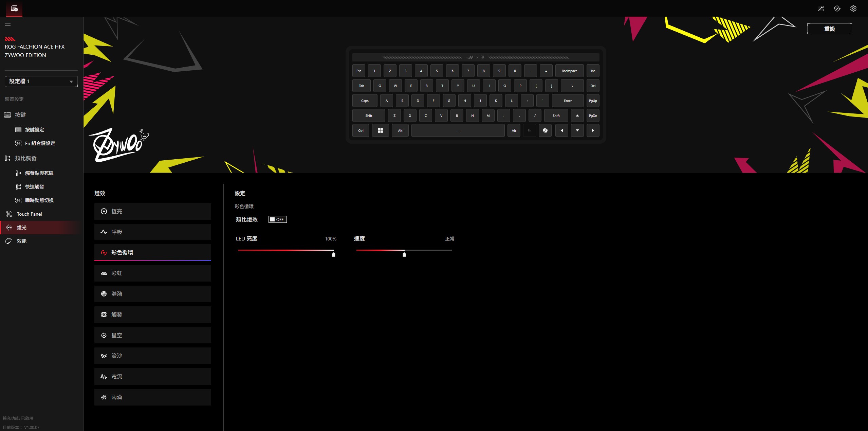Viewport: 868px width, 431px height.
Task: Click the LED 亮度 brightness slider
Action: (x=286, y=251)
